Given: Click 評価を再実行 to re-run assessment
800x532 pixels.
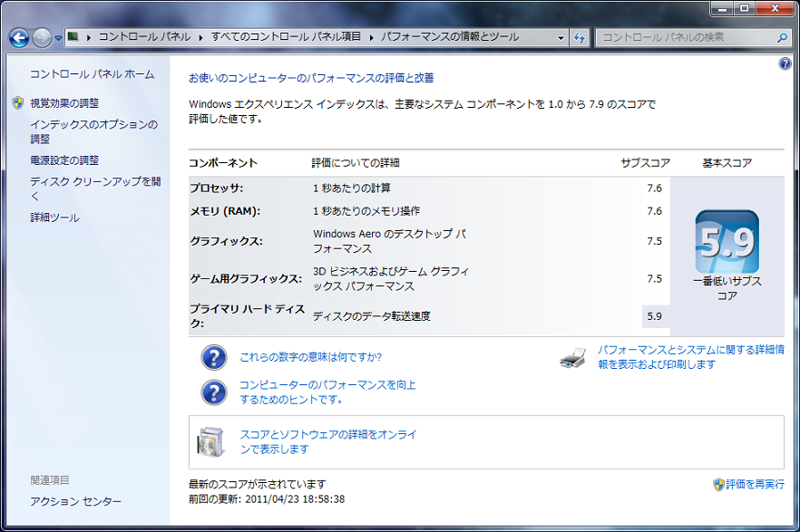Looking at the screenshot, I should 755,484.
